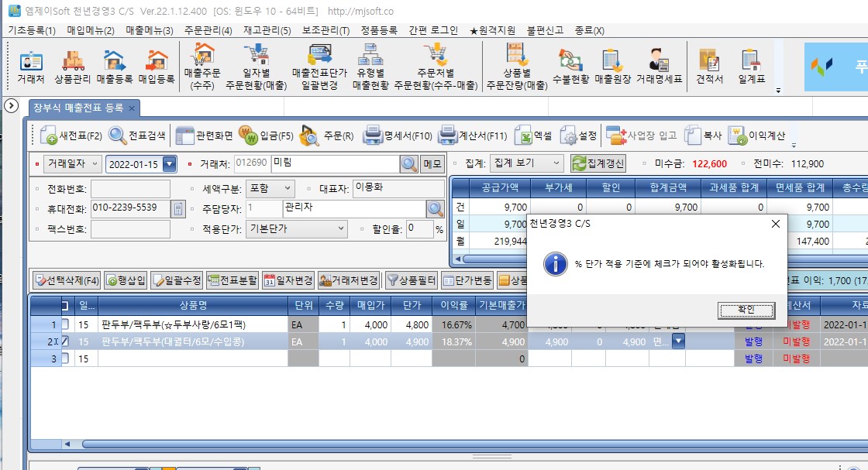Open 기초등록(1) menu
The height and width of the screenshot is (470, 868).
pos(32,30)
